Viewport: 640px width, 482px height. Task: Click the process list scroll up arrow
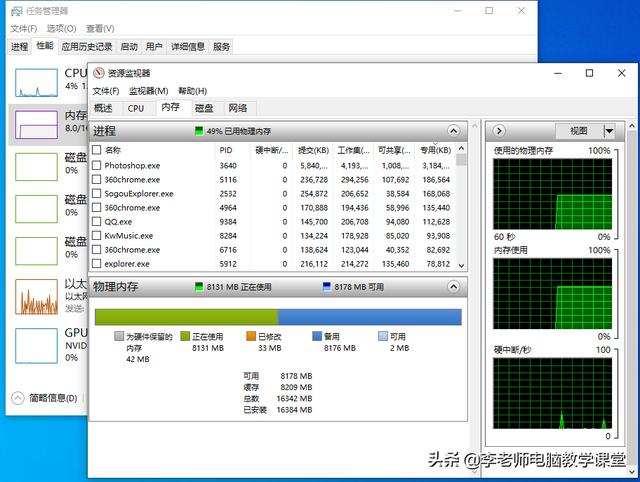click(461, 148)
